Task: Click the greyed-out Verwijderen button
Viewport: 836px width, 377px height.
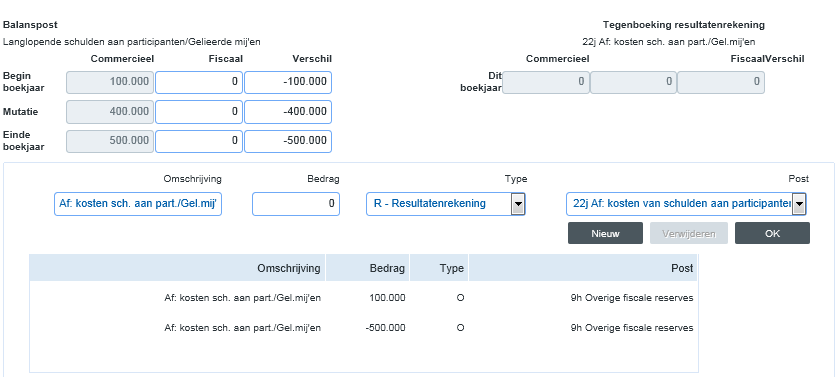Action: pyautogui.click(x=689, y=234)
